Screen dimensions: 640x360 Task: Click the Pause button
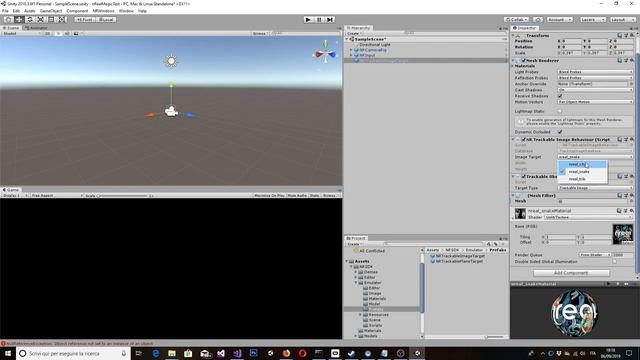(x=319, y=19)
